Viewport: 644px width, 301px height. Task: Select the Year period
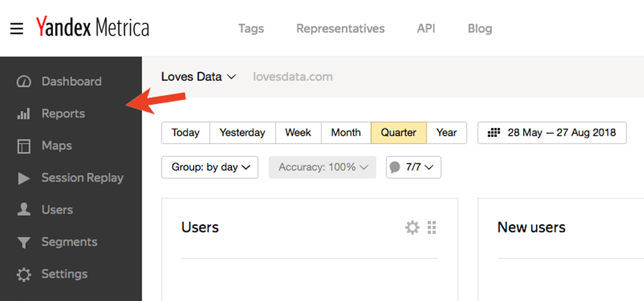point(446,133)
